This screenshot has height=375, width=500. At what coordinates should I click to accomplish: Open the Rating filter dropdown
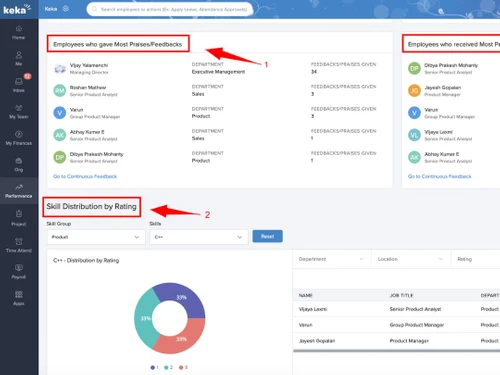(x=476, y=259)
